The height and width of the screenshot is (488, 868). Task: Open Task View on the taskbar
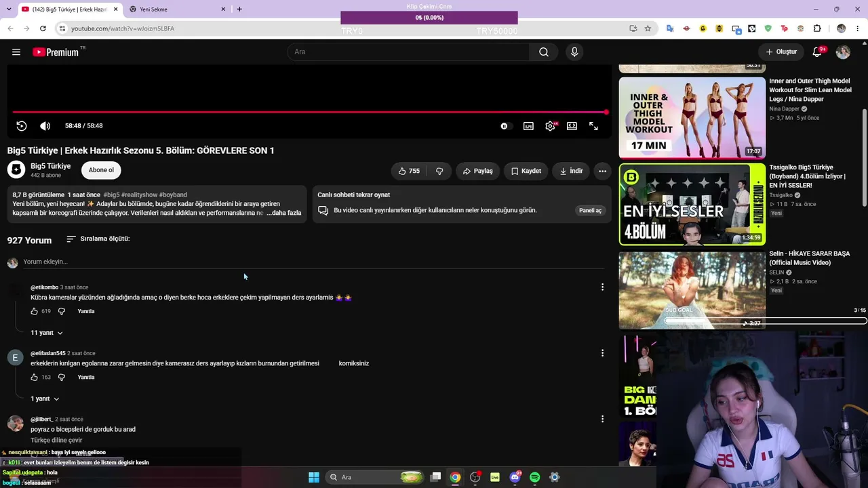tap(435, 477)
